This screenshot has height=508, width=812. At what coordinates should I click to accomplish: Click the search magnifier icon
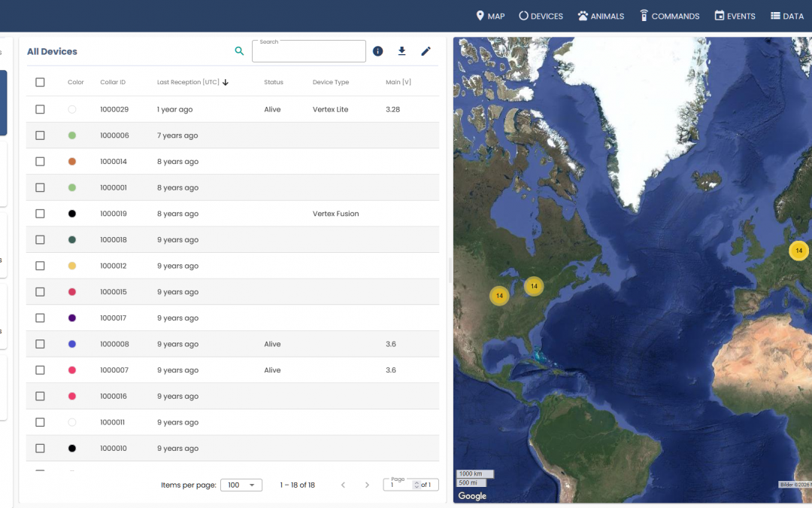239,51
